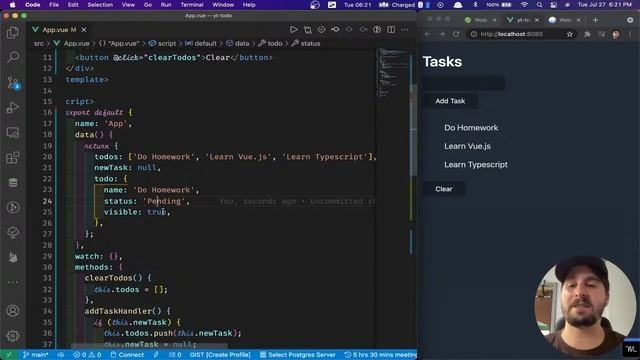Click the Learn Typescript task item
This screenshot has width=640, height=360.
pyautogui.click(x=476, y=164)
